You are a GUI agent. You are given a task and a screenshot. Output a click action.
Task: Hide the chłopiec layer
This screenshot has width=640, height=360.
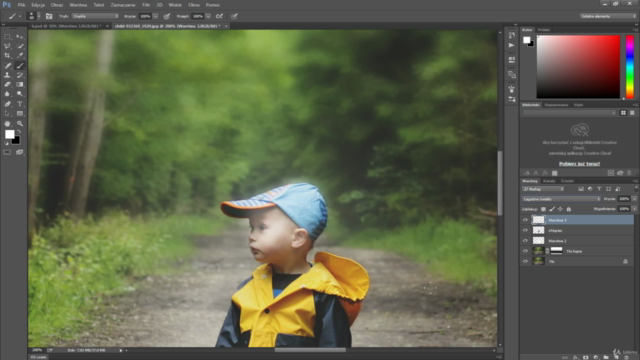pyautogui.click(x=525, y=230)
